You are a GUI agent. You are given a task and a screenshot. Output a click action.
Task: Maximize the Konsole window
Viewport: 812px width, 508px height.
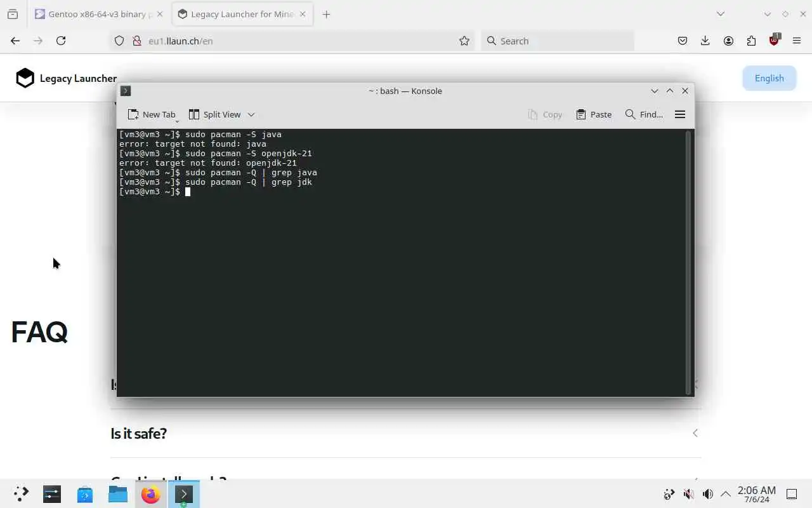tap(670, 91)
